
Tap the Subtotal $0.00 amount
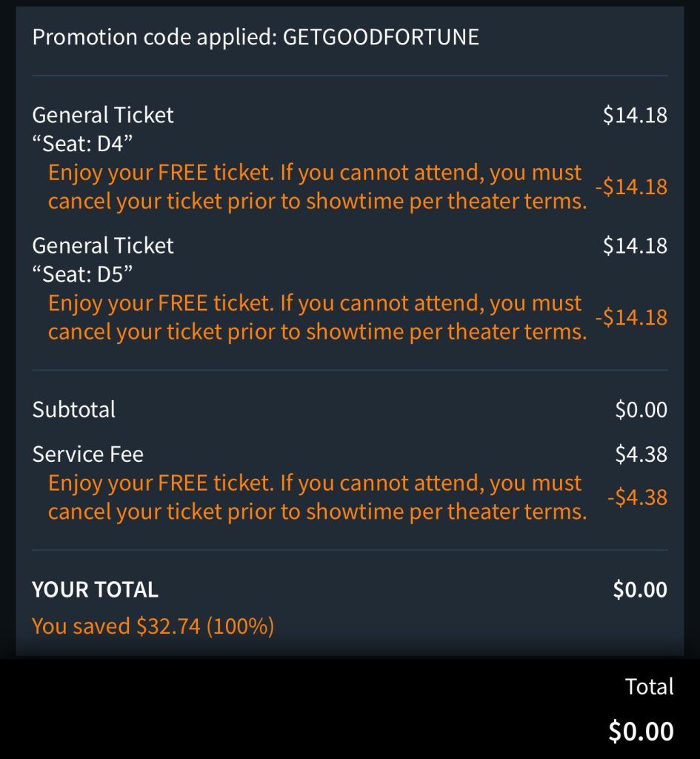pos(641,410)
